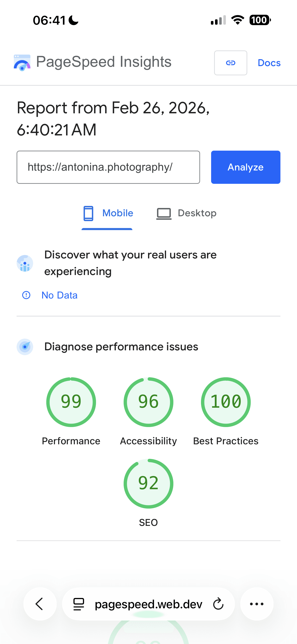The width and height of the screenshot is (297, 644).
Task: Tap the URL field with antonina.photography
Action: (x=108, y=167)
